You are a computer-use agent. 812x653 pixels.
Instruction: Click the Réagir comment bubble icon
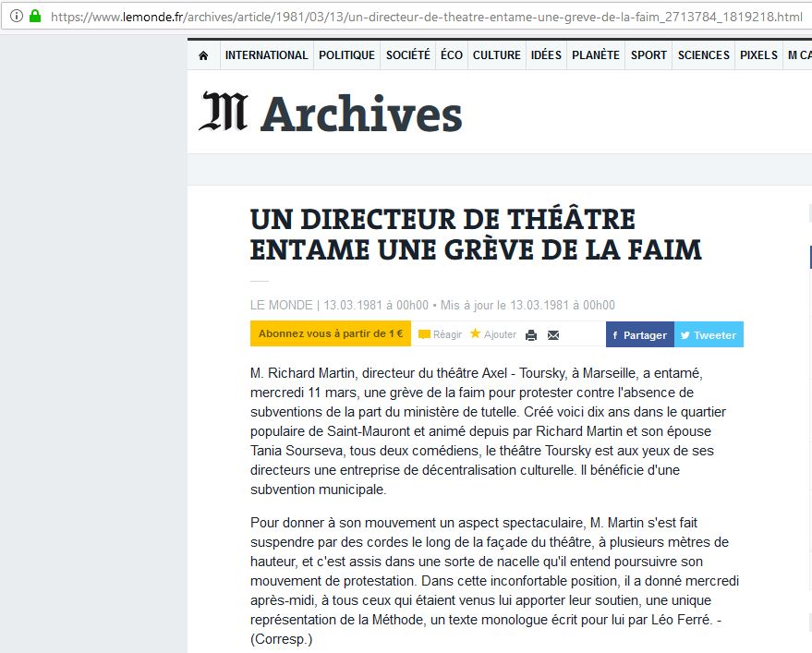click(424, 334)
